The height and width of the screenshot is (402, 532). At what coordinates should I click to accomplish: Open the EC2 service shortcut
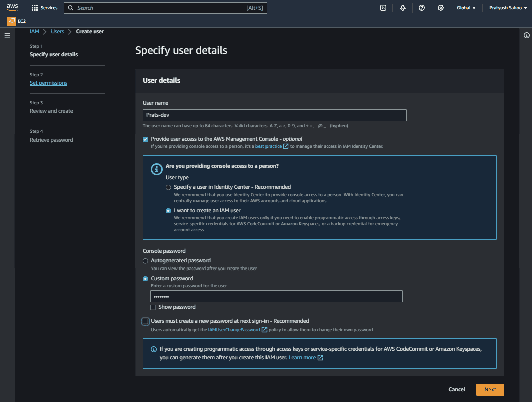point(17,21)
